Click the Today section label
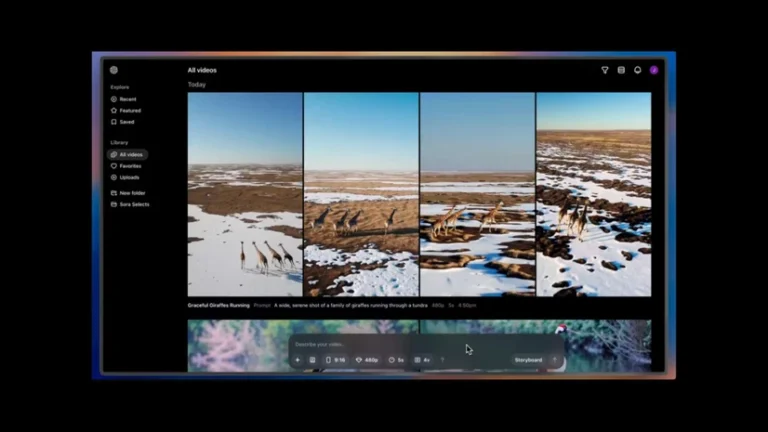This screenshot has width=768, height=432. (196, 85)
